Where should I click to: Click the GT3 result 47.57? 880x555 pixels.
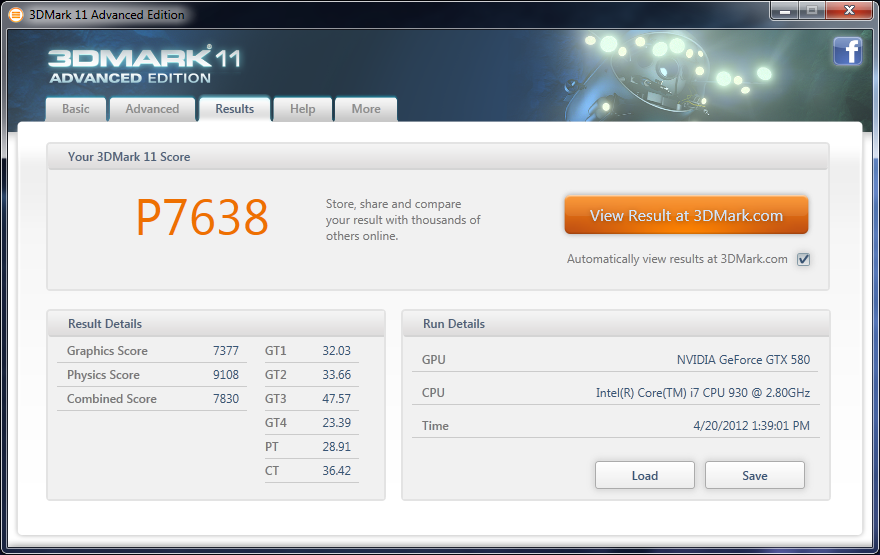coord(336,399)
